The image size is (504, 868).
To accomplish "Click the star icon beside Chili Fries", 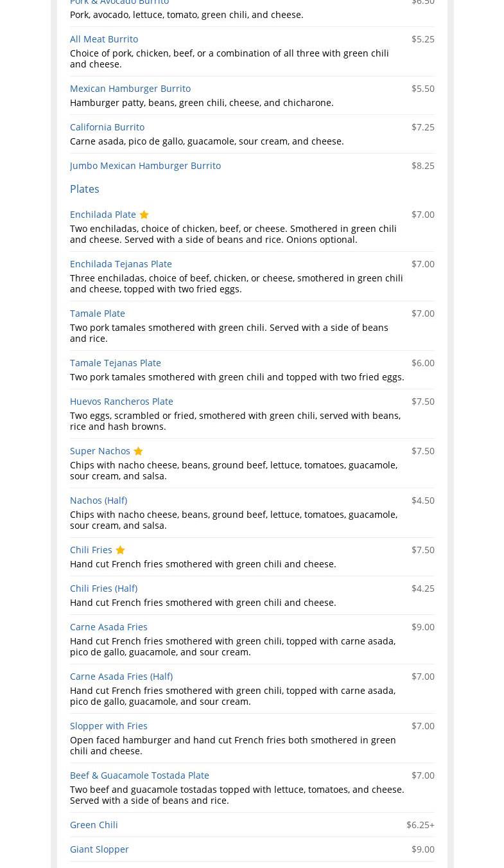I will (120, 550).
